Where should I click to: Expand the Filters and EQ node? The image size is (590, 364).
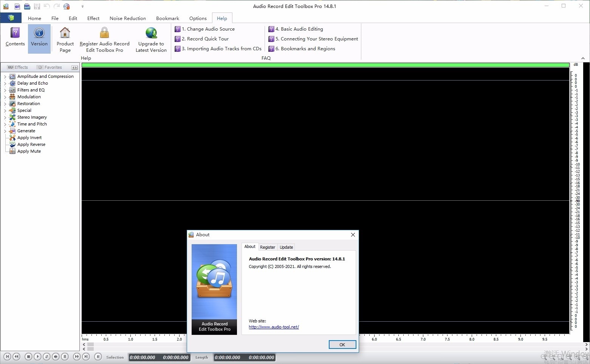point(5,90)
